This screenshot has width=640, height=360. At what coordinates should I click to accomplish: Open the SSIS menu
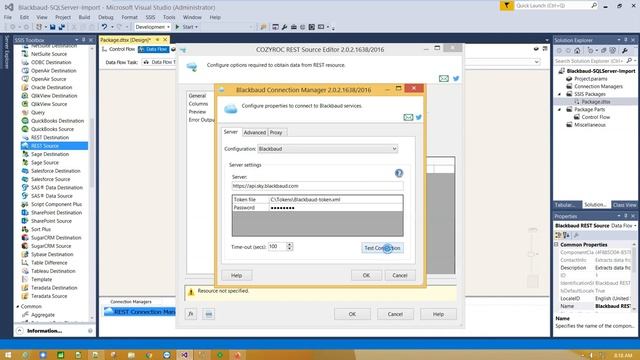[x=150, y=17]
